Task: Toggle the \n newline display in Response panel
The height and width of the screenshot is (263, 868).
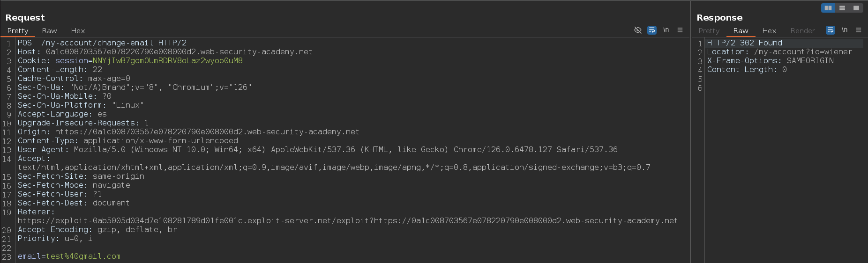Action: [x=845, y=30]
